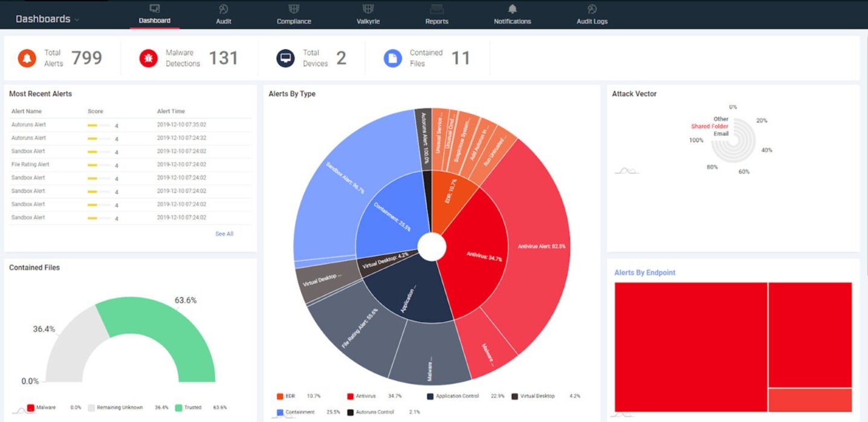This screenshot has width=868, height=422.
Task: Click the EDR orange legend swatch
Action: (x=280, y=396)
